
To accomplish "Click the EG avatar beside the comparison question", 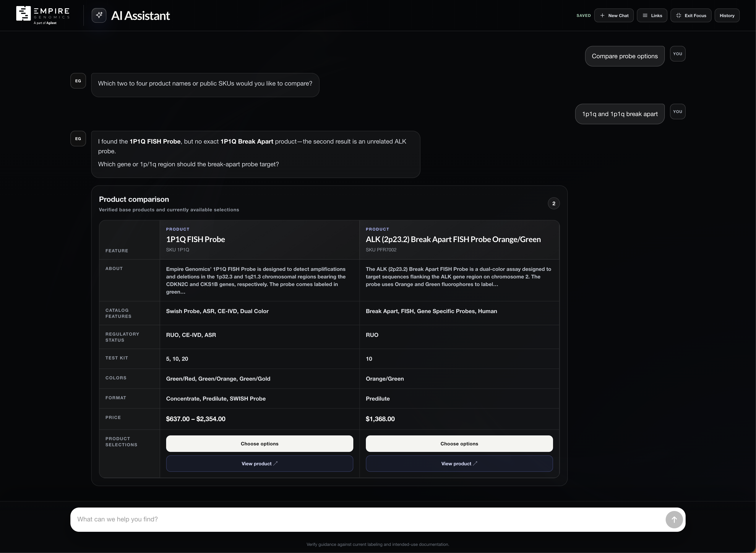I will [x=78, y=81].
